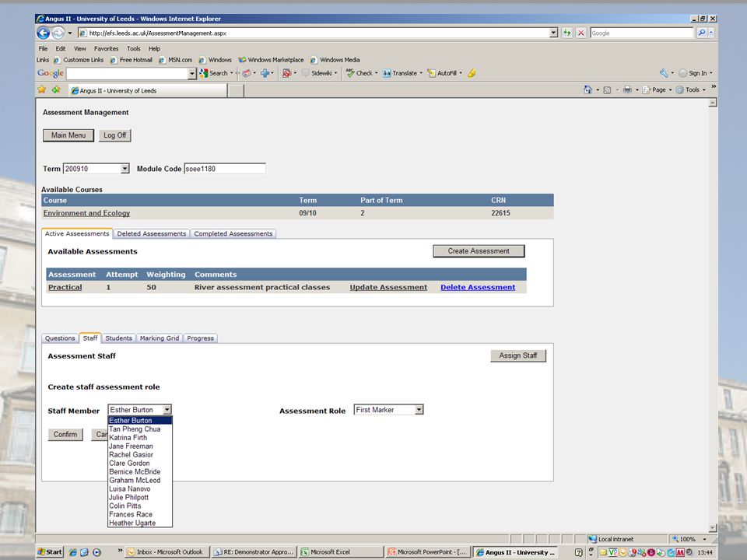Open the File menu
Screen dimensions: 747x560
[x=43, y=48]
